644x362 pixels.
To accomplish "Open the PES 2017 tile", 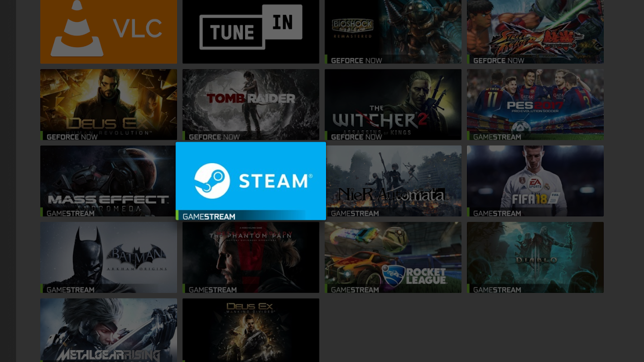I will (x=535, y=105).
